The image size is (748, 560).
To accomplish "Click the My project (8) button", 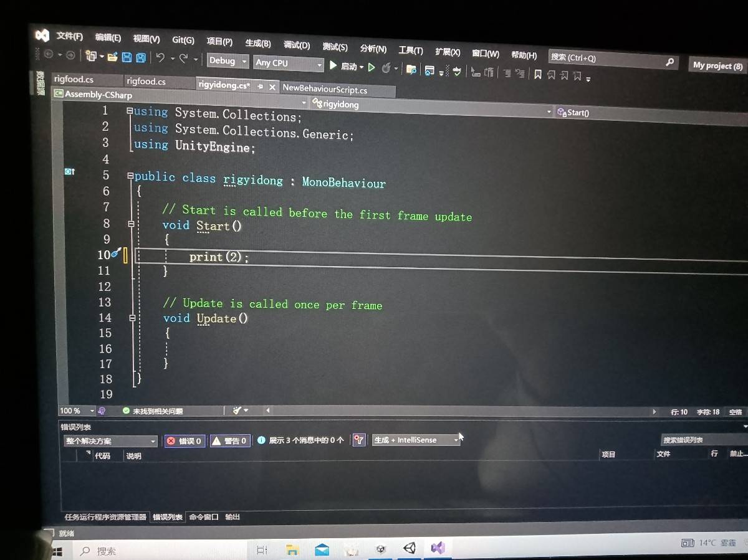I will [717, 65].
